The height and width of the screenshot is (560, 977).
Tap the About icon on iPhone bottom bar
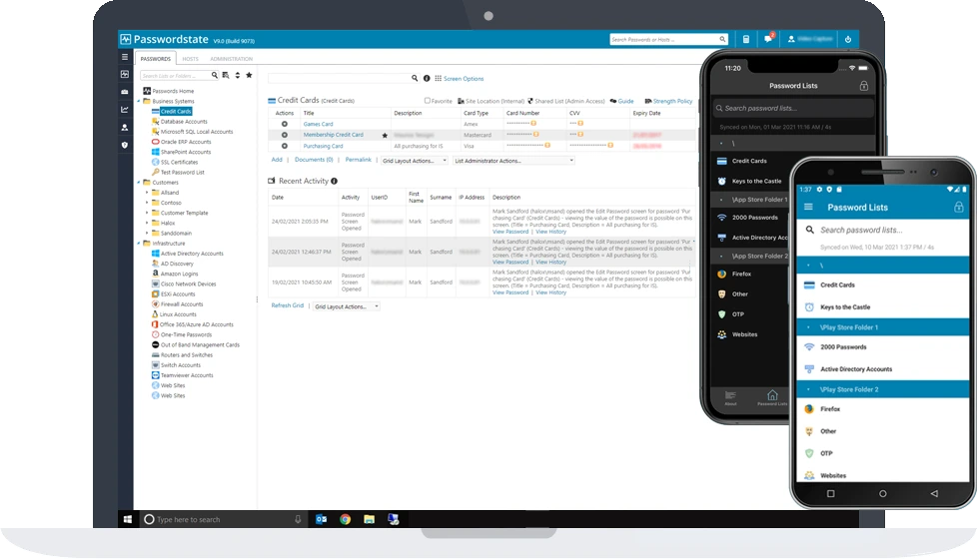pyautogui.click(x=731, y=398)
